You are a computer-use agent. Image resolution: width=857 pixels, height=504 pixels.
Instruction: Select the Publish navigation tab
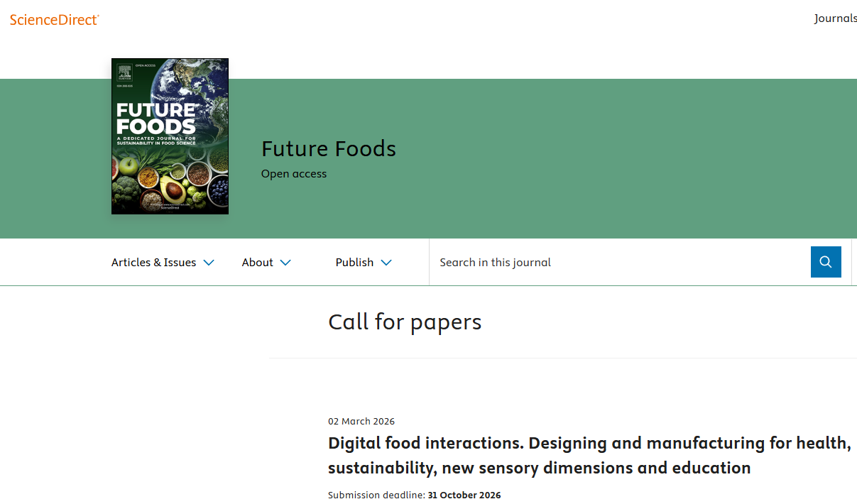(354, 262)
